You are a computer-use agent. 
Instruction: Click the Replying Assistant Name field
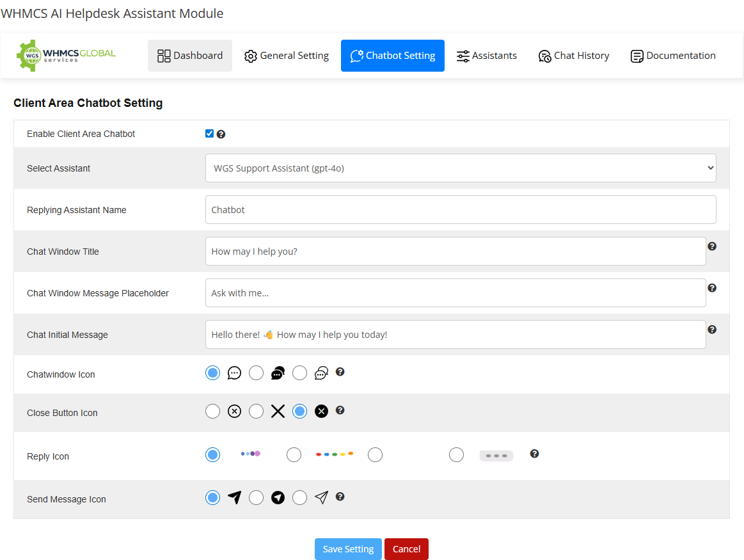click(x=461, y=210)
